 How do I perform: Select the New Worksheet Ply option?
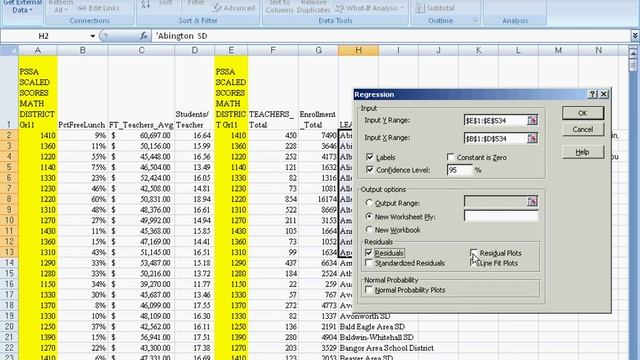point(369,216)
